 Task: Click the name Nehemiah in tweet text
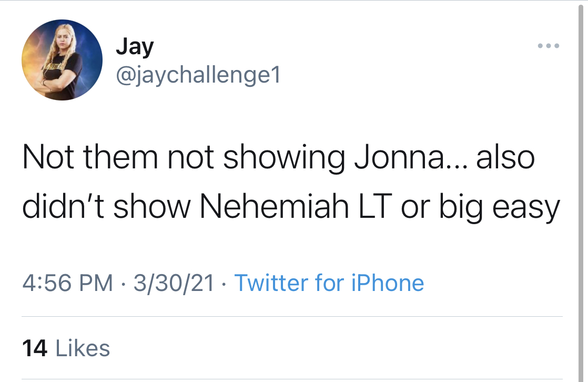(x=275, y=207)
